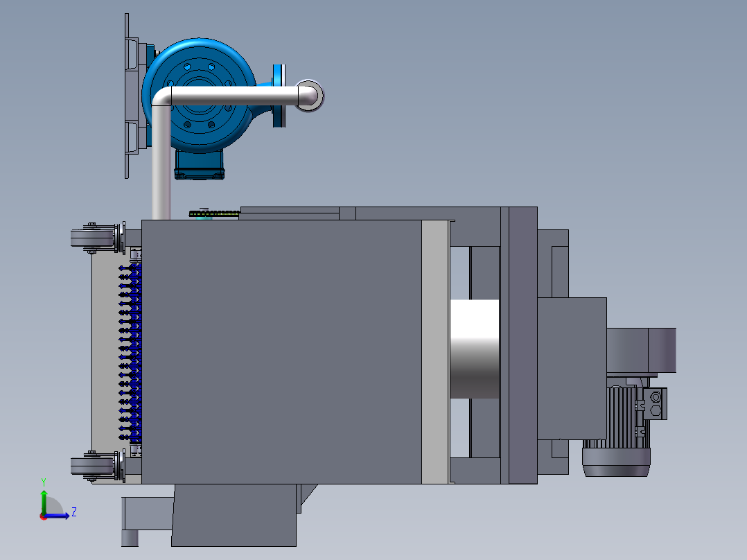747x560 pixels.
Task: Select the chain sprocket atop the enclosure
Action: click(214, 213)
